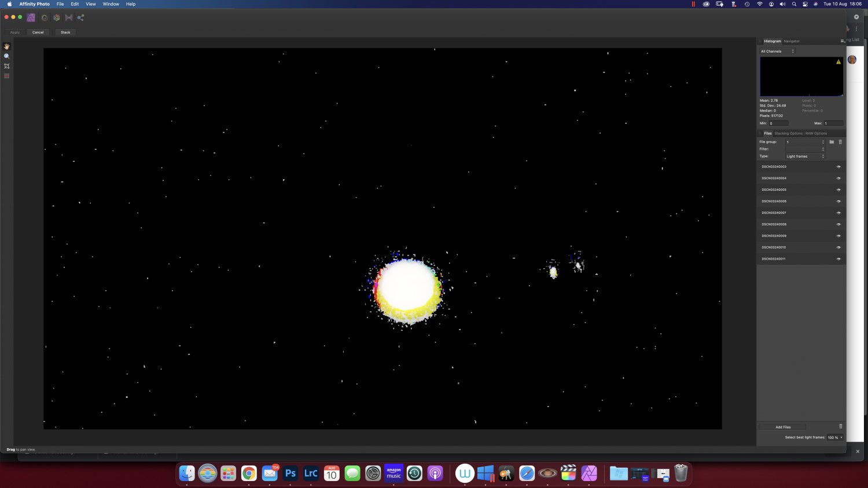Screen dimensions: 868x488
Task: Click the Share icon in the top toolbar
Action: (x=80, y=17)
